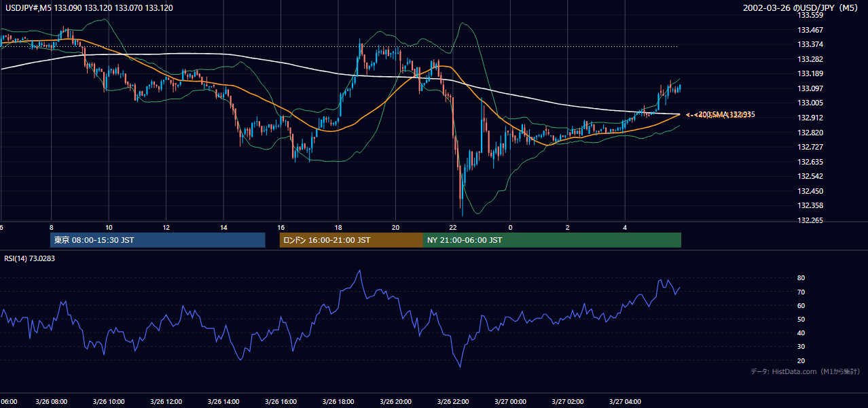Click RSI scale value 70
868x408 pixels.
(801, 292)
